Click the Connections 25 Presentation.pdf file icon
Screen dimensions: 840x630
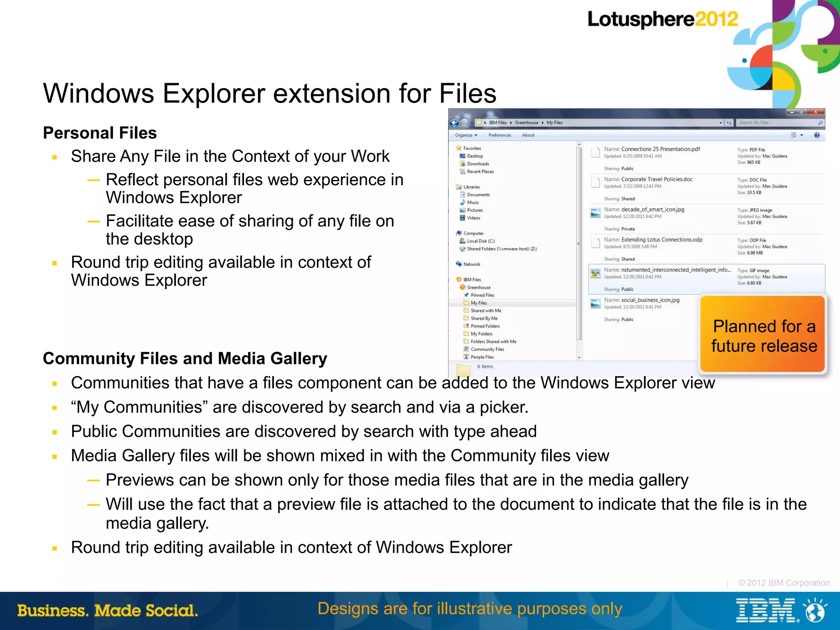[x=596, y=152]
